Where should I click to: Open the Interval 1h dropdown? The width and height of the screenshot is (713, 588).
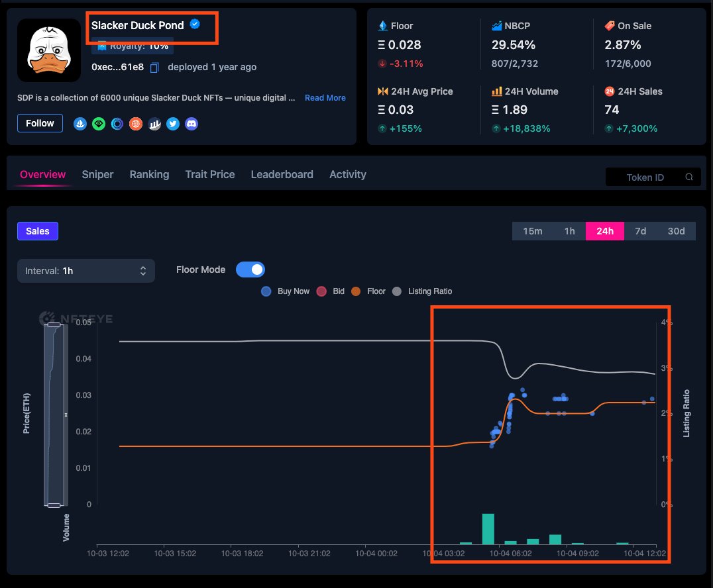coord(86,271)
